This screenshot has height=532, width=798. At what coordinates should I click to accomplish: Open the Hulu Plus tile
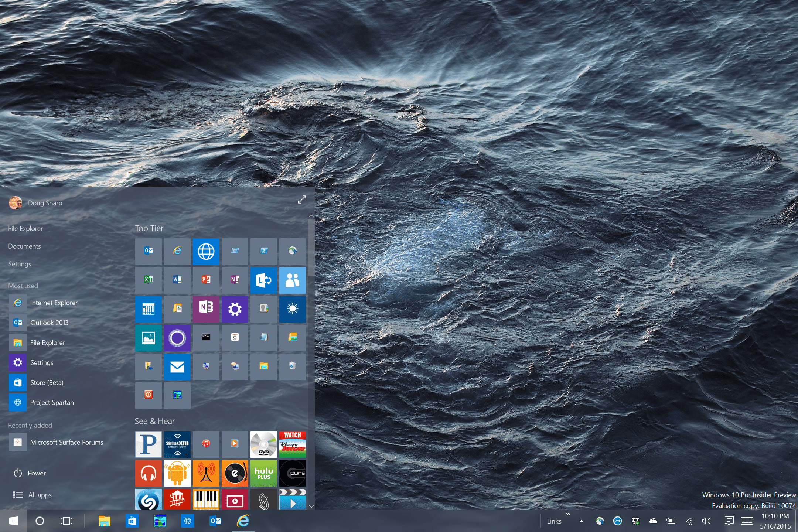pos(264,473)
